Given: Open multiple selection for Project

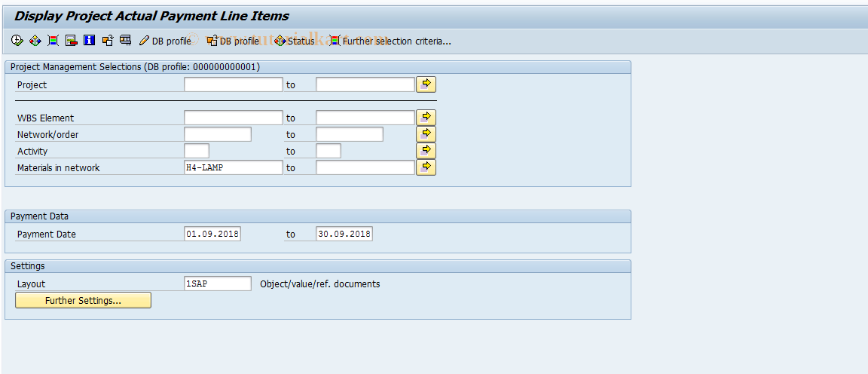Looking at the screenshot, I should [426, 84].
